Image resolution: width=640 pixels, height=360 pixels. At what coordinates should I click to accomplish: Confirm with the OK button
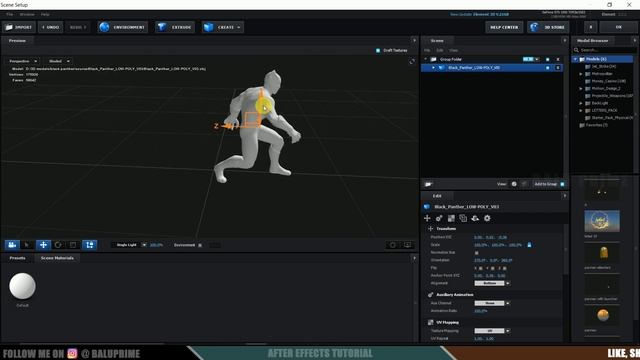619,27
